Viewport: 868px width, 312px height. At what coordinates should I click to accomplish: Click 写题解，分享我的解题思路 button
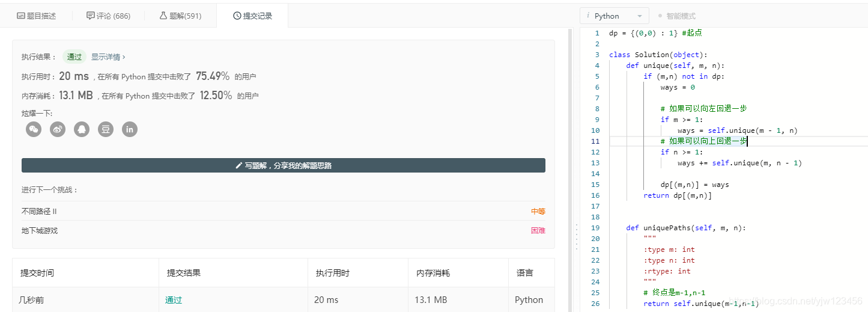point(284,165)
